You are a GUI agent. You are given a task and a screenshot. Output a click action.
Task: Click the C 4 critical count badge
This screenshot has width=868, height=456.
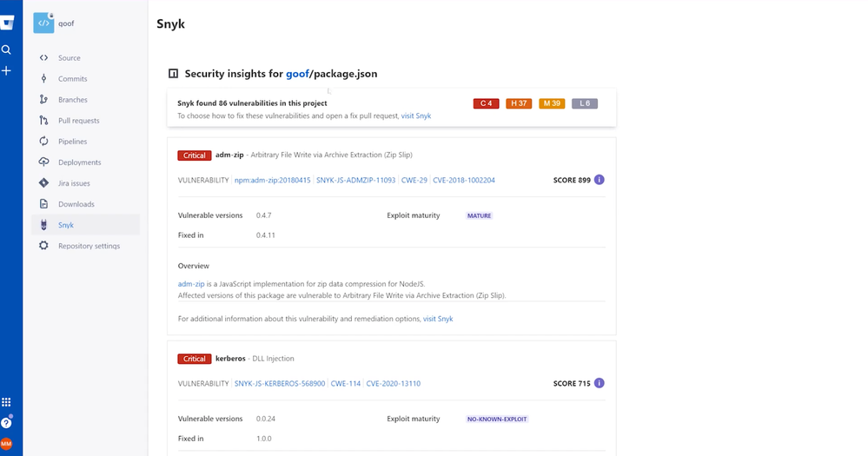(486, 103)
